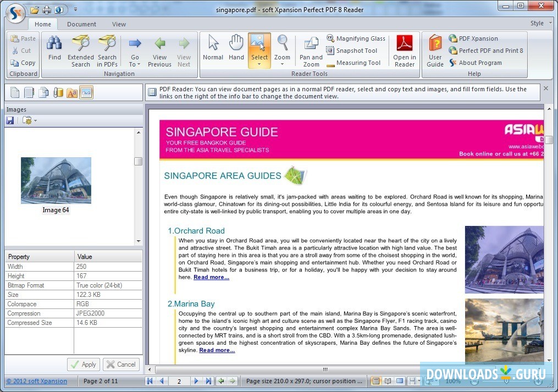Open Search in PDFs tool
Image resolution: width=558 pixels, height=392 pixels.
coord(107,51)
